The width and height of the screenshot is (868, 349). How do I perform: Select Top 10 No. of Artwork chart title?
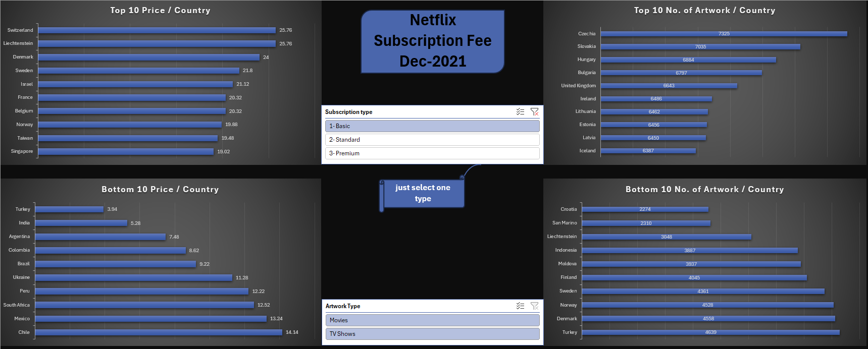704,11
